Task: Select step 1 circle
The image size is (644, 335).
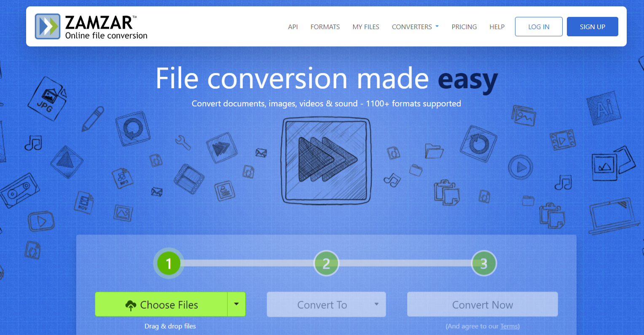Action: pos(169,263)
